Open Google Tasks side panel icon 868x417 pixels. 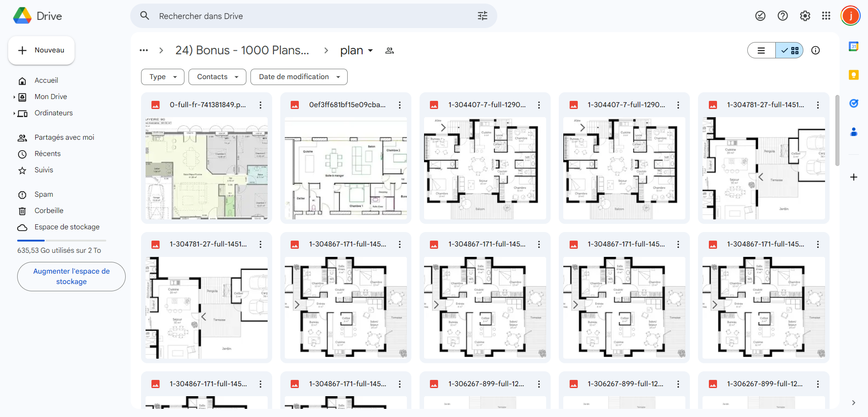(854, 103)
